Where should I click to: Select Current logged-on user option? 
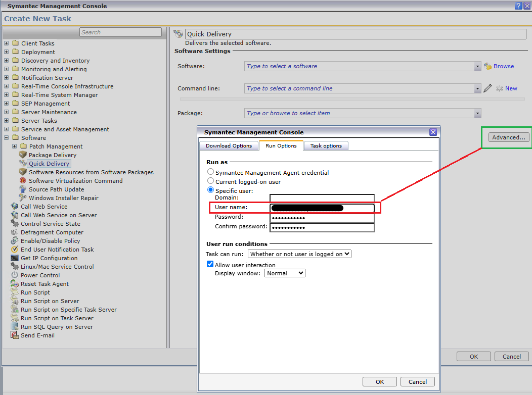pos(211,181)
